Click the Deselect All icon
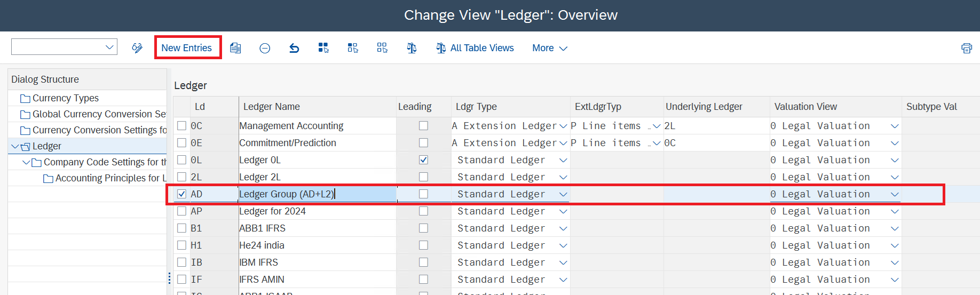980x295 pixels. (382, 48)
